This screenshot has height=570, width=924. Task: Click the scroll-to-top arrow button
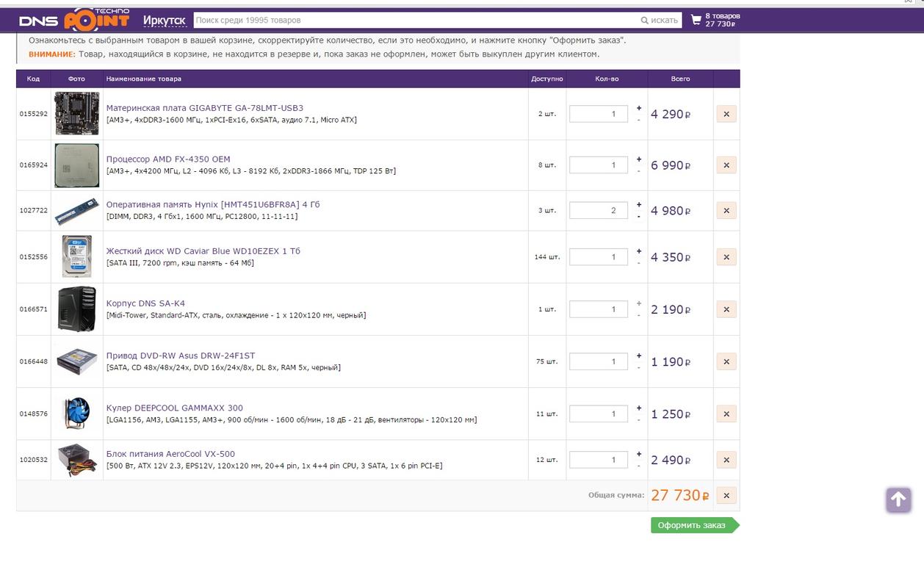pos(898,500)
